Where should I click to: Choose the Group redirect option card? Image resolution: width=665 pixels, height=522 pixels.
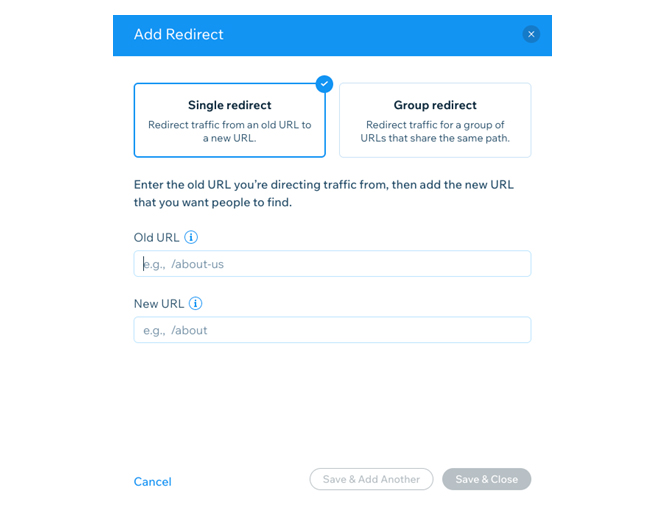(x=435, y=120)
